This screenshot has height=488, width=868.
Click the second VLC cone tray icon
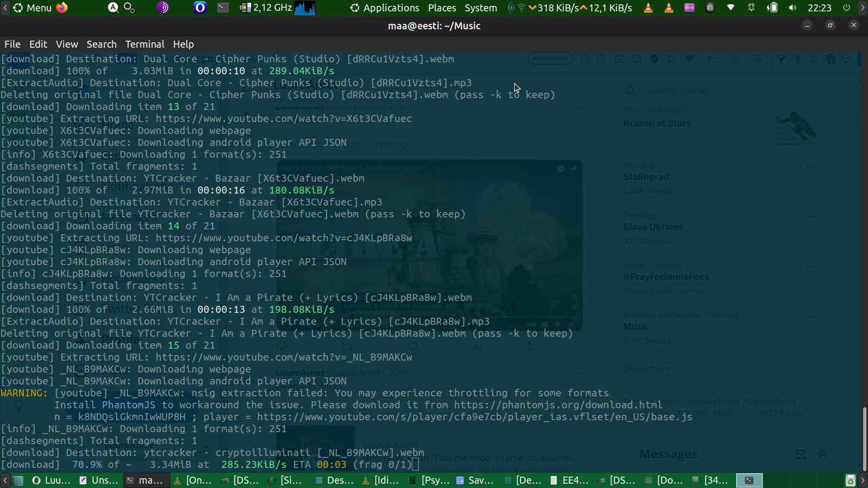click(x=669, y=8)
